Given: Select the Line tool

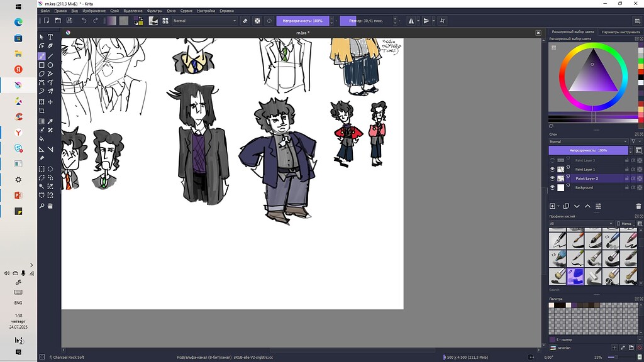Looking at the screenshot, I should coord(50,56).
